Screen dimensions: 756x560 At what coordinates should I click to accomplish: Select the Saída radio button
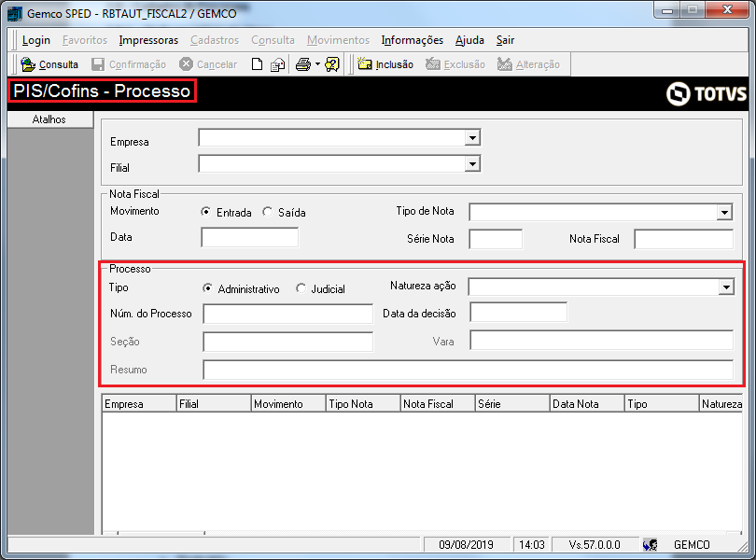click(x=268, y=212)
